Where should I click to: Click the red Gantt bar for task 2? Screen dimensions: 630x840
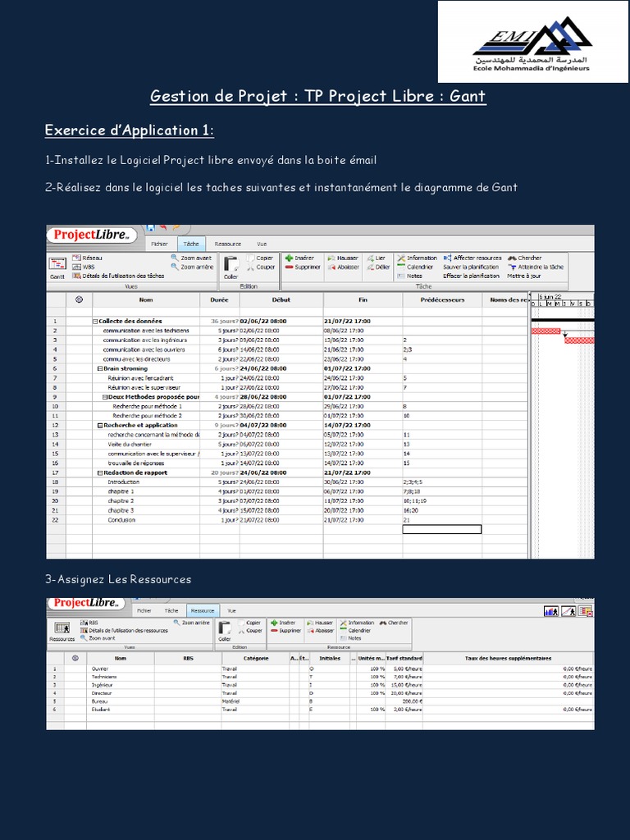546,331
